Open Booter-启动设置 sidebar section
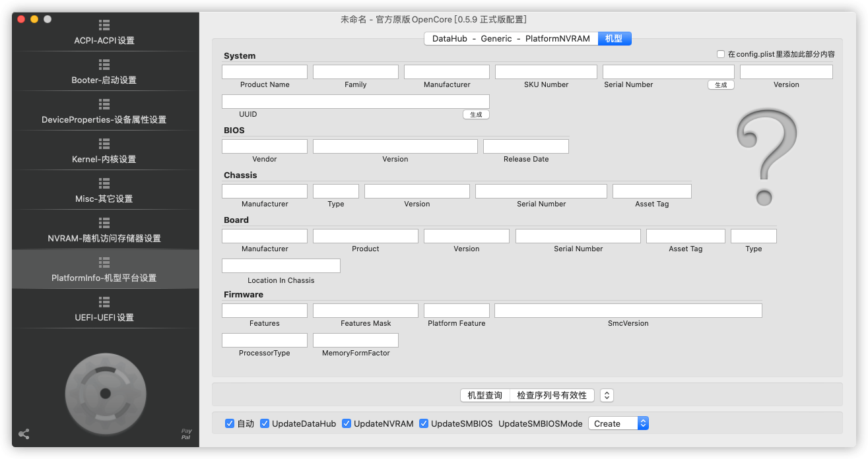The height and width of the screenshot is (459, 868). pyautogui.click(x=105, y=72)
